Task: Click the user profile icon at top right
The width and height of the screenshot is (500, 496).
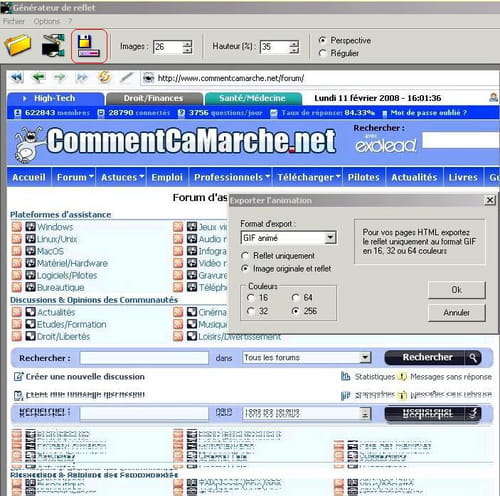Action: pyautogui.click(x=493, y=97)
